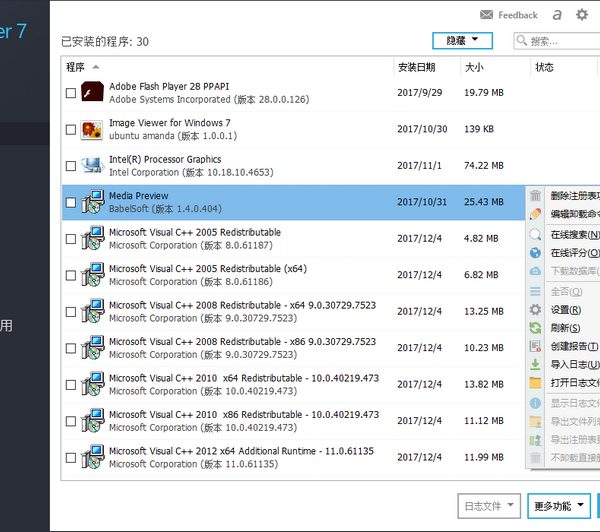
Task: Expand the 更多功能 dropdown
Action: coord(559,506)
